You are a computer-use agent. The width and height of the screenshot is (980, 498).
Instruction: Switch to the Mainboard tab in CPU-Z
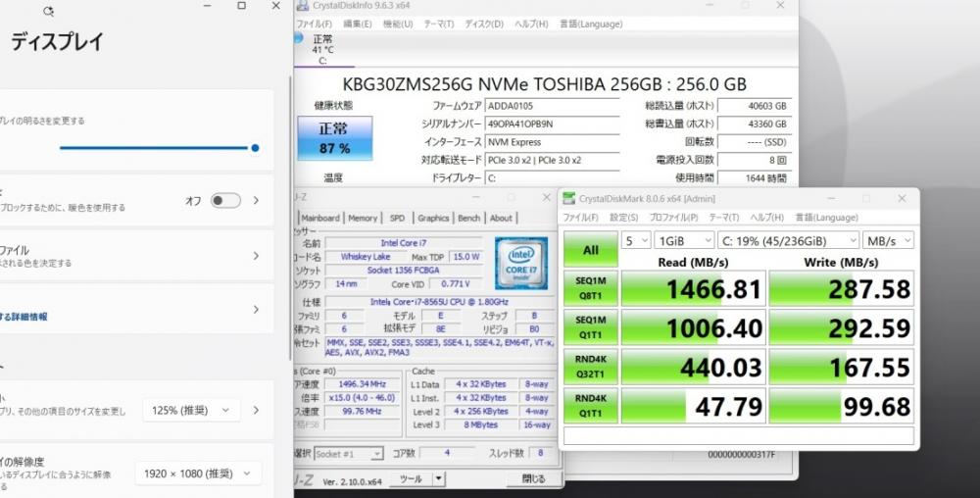coord(320,218)
